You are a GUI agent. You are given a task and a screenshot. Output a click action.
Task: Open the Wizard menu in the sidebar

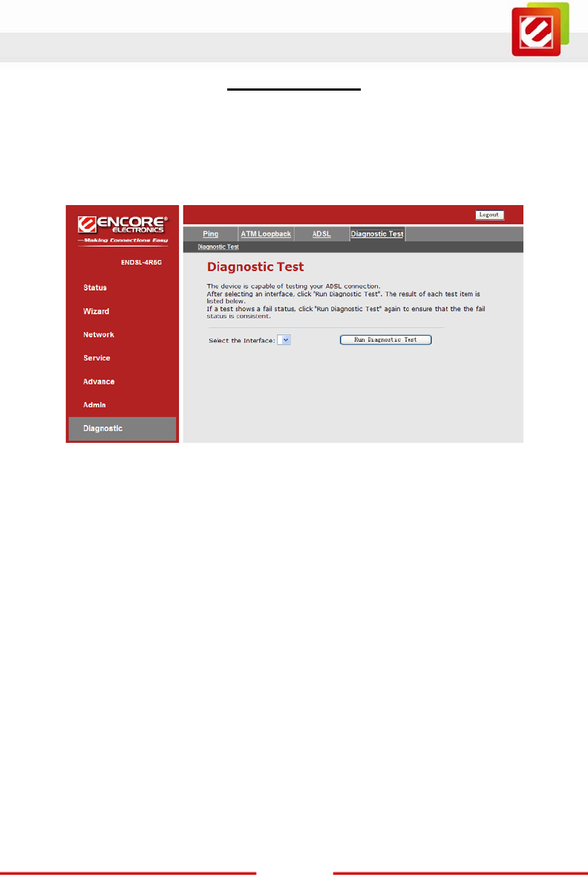97,311
